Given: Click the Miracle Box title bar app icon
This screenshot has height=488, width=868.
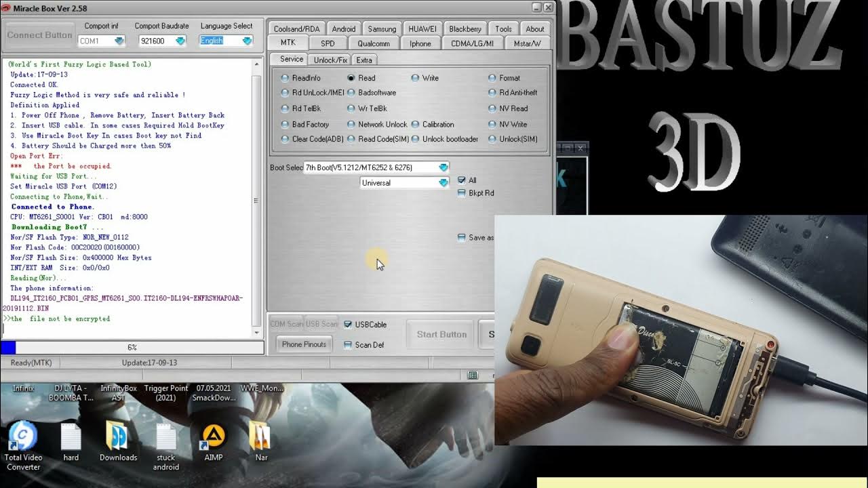Looking at the screenshot, I should click(7, 8).
